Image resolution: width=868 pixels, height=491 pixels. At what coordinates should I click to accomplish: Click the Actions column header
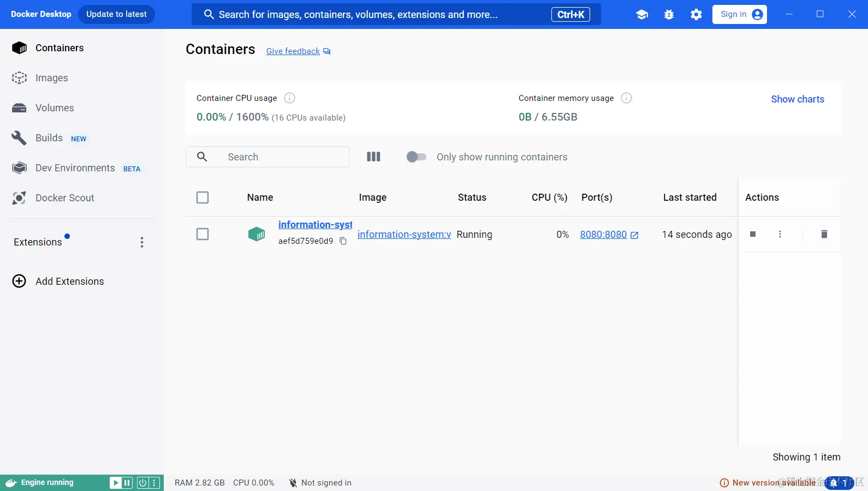762,197
